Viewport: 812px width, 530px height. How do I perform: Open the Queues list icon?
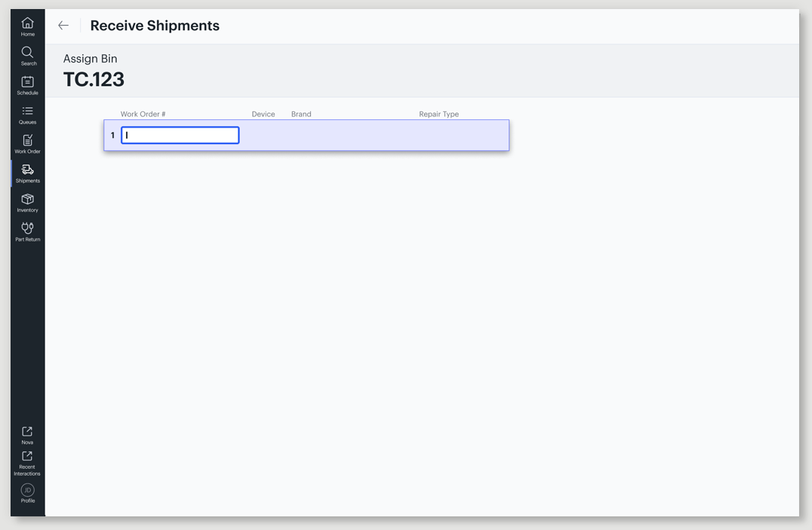[x=27, y=115]
